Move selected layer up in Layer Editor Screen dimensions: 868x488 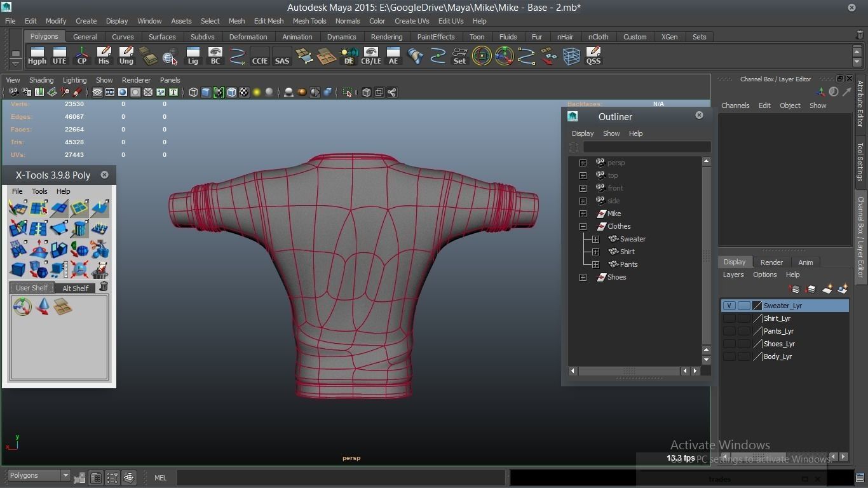point(794,289)
